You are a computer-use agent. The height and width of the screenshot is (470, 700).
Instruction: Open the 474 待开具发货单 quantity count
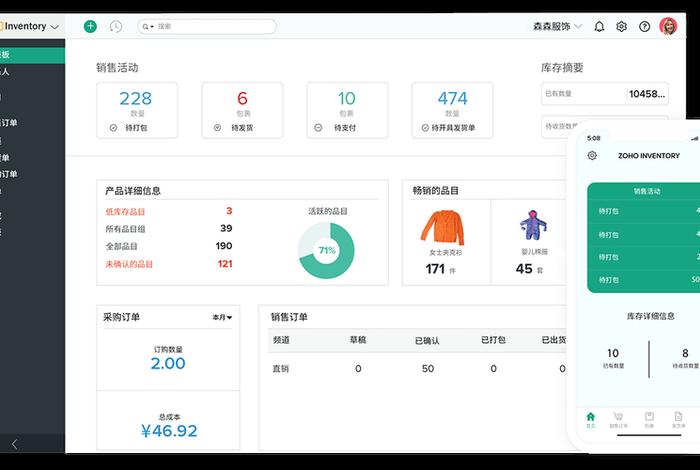point(452,99)
